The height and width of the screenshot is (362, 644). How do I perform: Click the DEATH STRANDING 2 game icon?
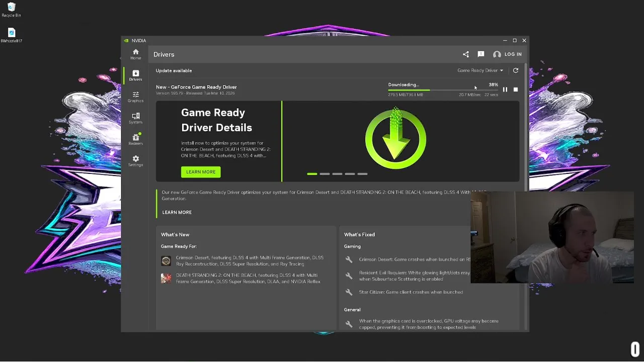click(166, 278)
